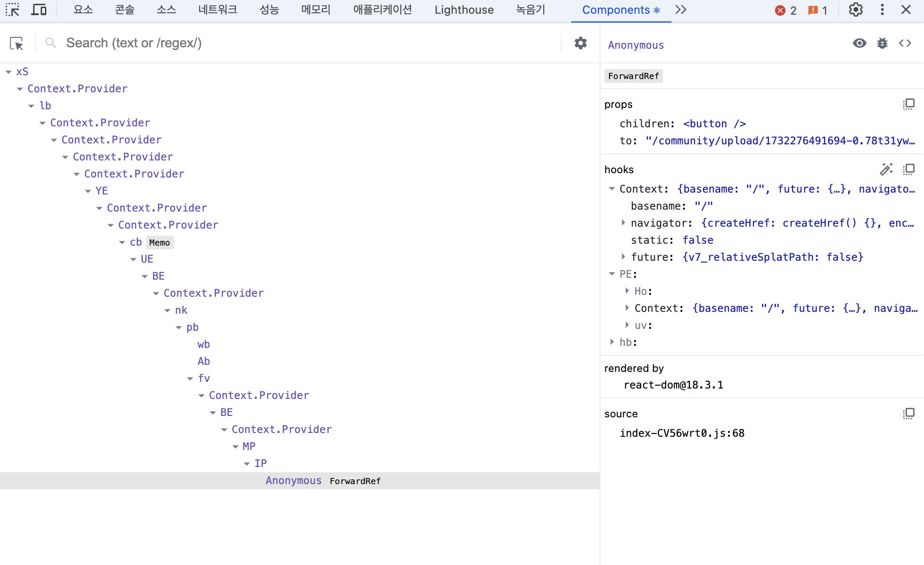Image resolution: width=924 pixels, height=565 pixels.
Task: Open the 네트워크 tab
Action: coord(218,10)
